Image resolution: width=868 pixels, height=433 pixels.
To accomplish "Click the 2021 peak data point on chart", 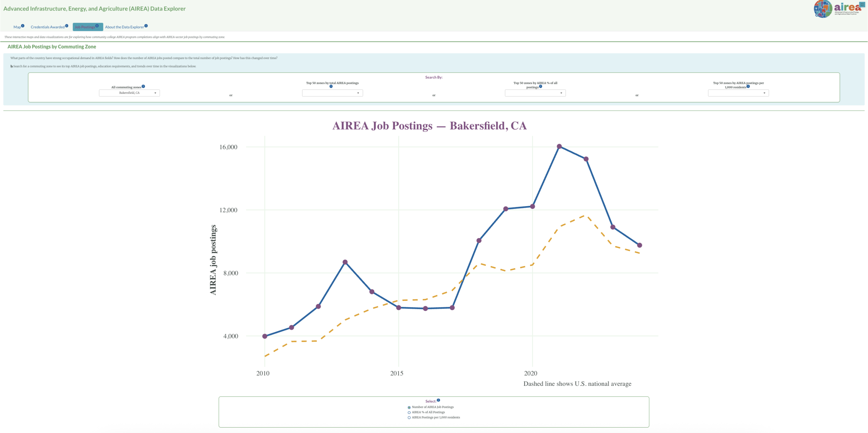I will click(x=559, y=146).
